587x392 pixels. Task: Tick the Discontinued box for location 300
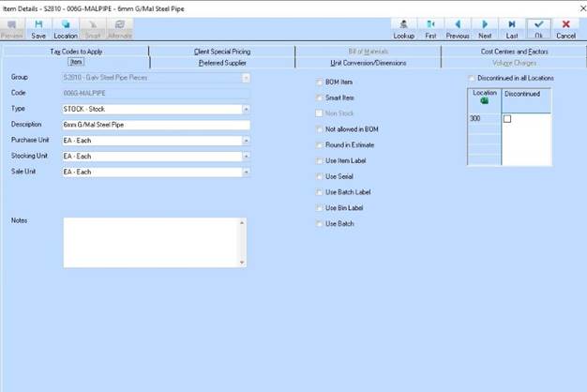tap(508, 119)
